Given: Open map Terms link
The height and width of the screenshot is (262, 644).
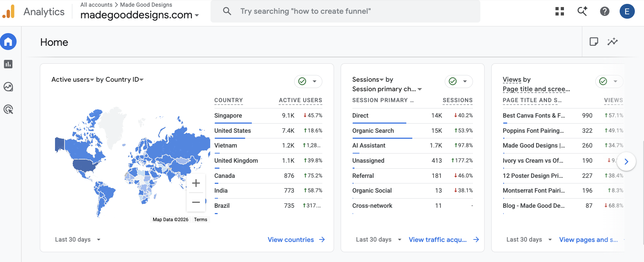Looking at the screenshot, I should click(x=201, y=219).
